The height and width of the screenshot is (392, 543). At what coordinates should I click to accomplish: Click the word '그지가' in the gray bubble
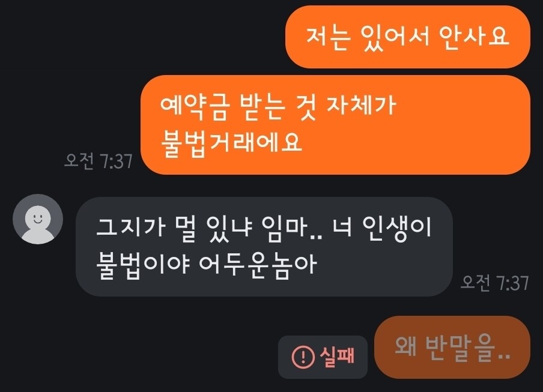pyautogui.click(x=130, y=228)
